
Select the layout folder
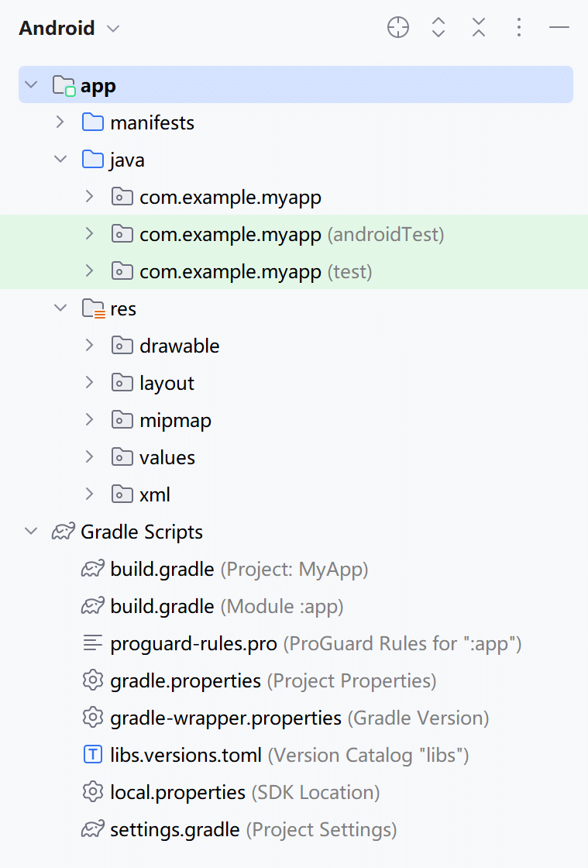click(167, 384)
